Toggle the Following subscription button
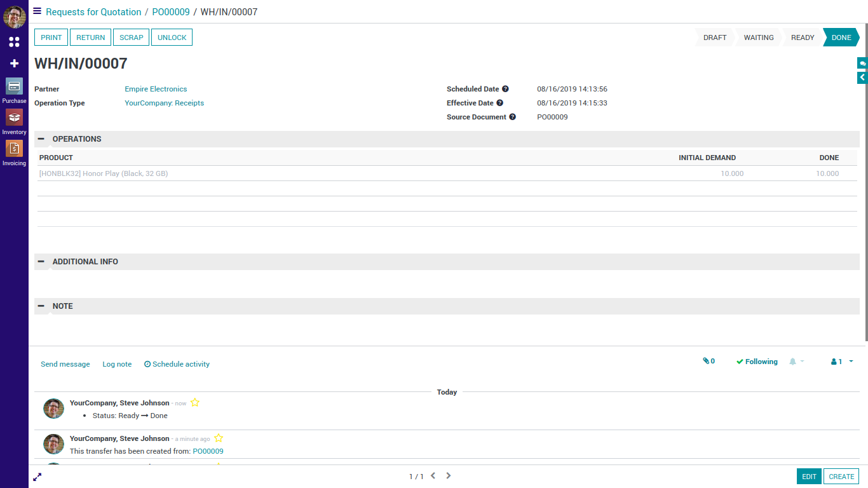The image size is (868, 488). point(757,362)
